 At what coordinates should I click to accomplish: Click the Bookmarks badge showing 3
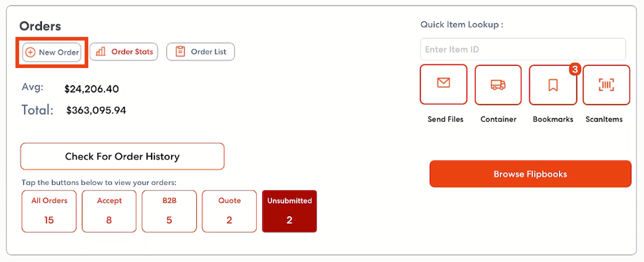pos(575,69)
